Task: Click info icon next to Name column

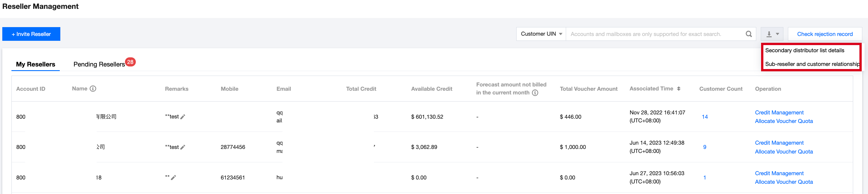Action: (x=93, y=89)
